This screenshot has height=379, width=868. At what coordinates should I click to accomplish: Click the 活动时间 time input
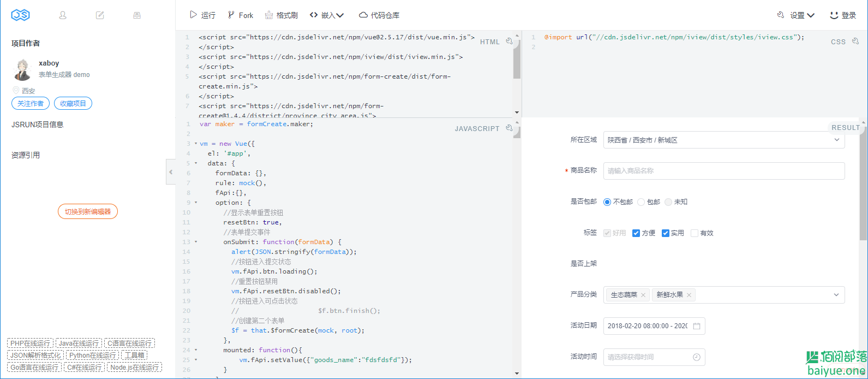(654, 357)
